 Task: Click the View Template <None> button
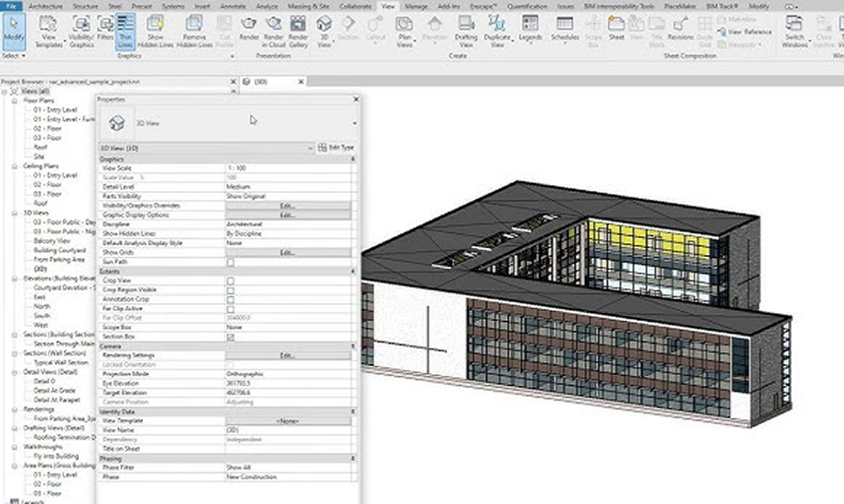(288, 421)
